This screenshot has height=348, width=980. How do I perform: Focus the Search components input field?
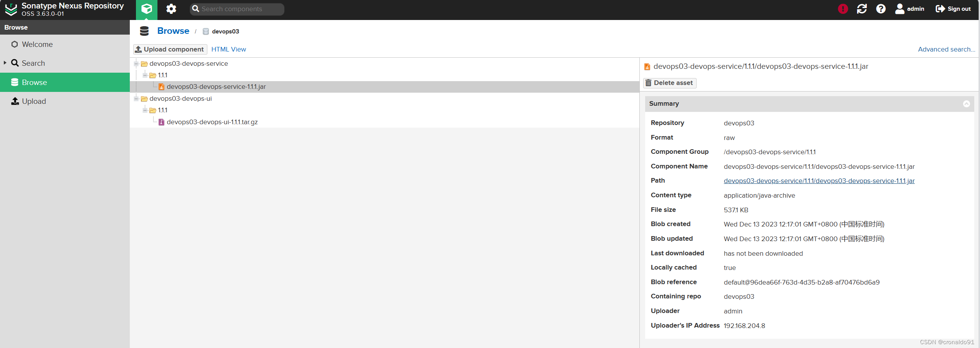coord(237,9)
